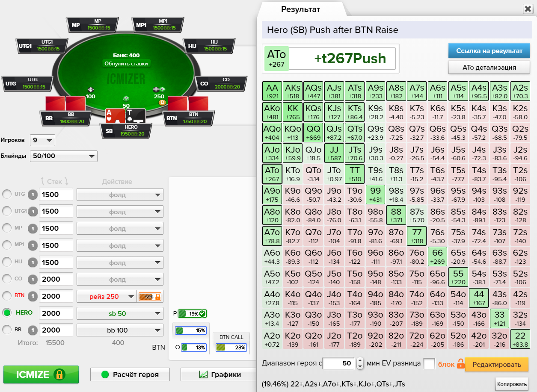Select the 22 +83.8 cell in the grid

click(x=520, y=340)
